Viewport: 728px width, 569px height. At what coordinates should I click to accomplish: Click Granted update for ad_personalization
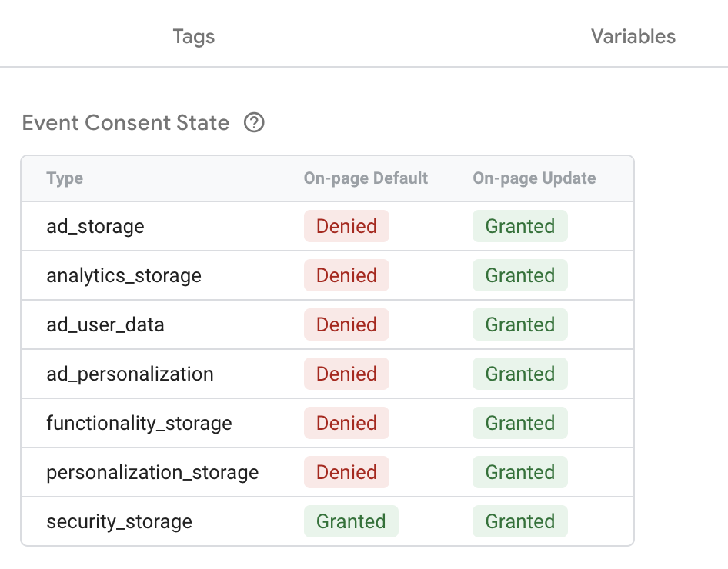pos(520,374)
